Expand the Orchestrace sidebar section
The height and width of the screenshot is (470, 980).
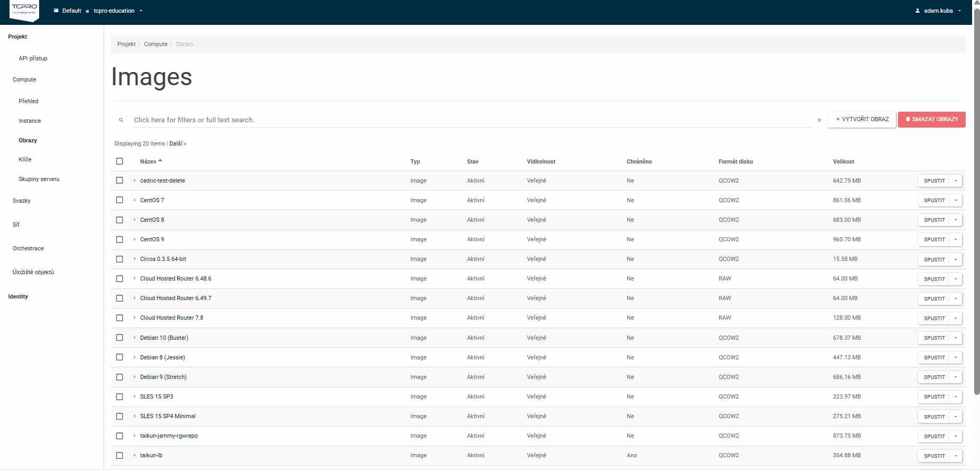point(28,248)
